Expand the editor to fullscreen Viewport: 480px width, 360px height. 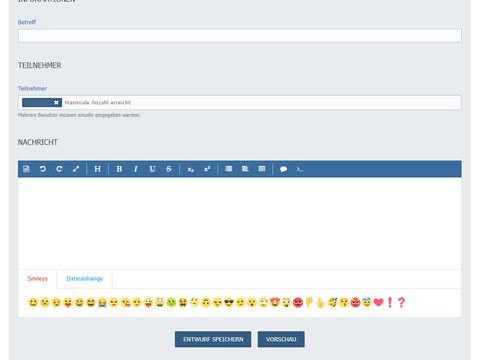click(x=76, y=169)
